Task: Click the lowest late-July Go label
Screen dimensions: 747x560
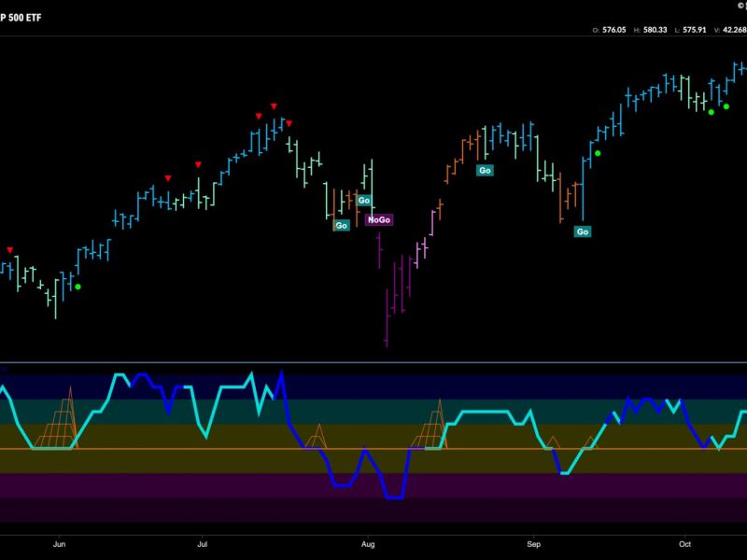Action: [342, 225]
